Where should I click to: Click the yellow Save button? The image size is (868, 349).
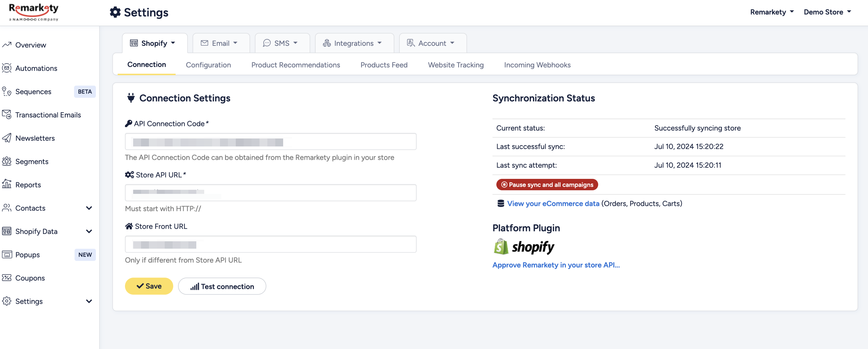click(x=149, y=286)
